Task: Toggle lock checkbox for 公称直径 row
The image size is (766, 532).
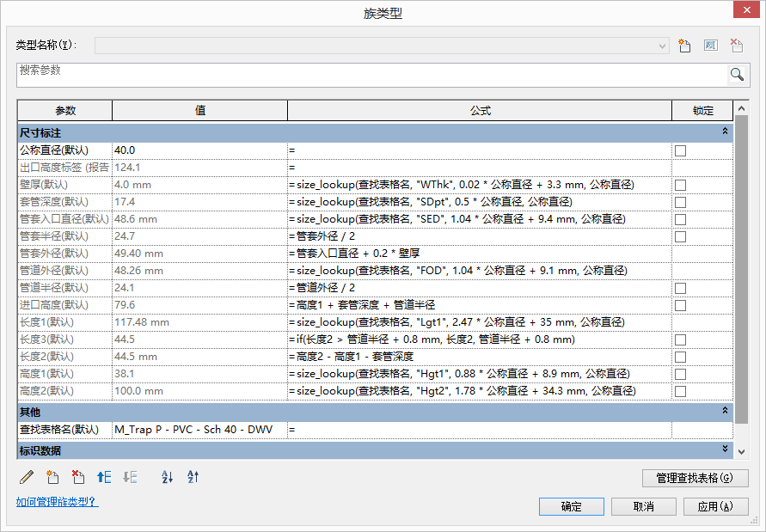Action: 680,150
